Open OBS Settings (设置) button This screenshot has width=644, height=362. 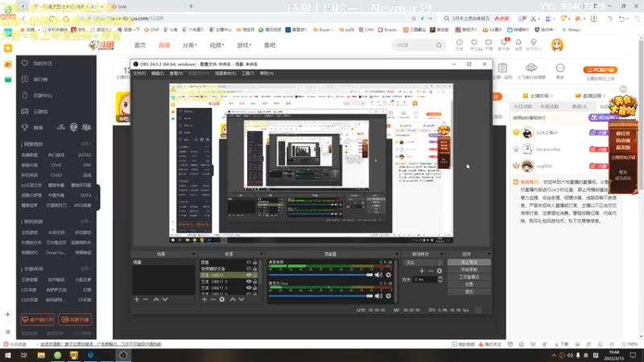[469, 285]
